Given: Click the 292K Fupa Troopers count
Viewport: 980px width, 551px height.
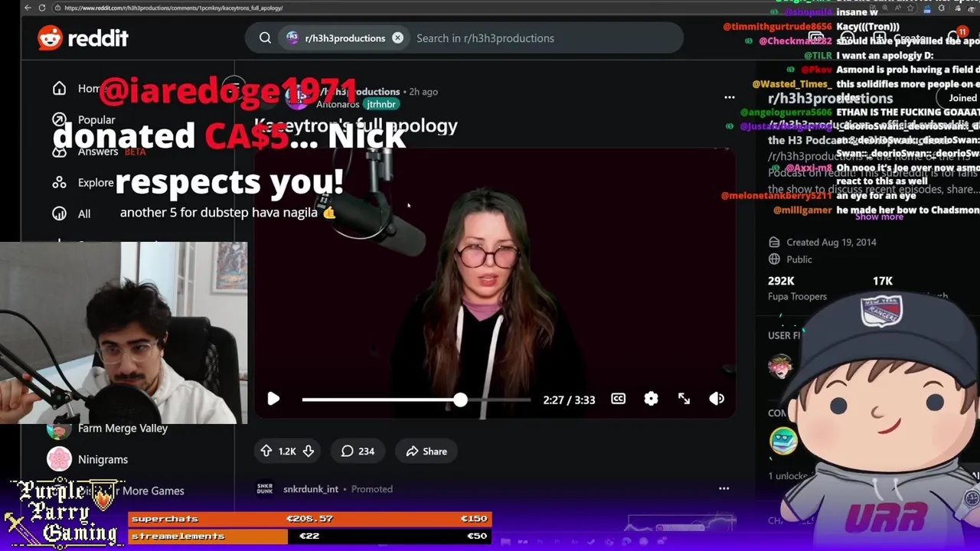Looking at the screenshot, I should click(x=797, y=289).
